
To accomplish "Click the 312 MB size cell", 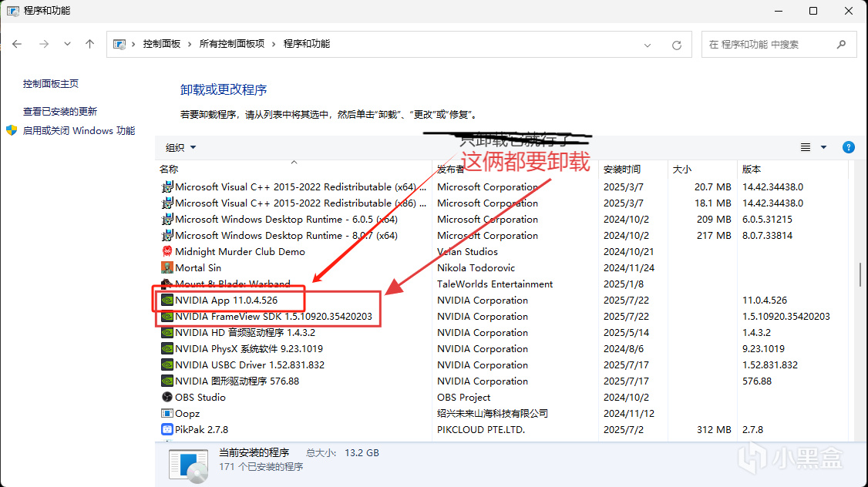I will (x=714, y=429).
